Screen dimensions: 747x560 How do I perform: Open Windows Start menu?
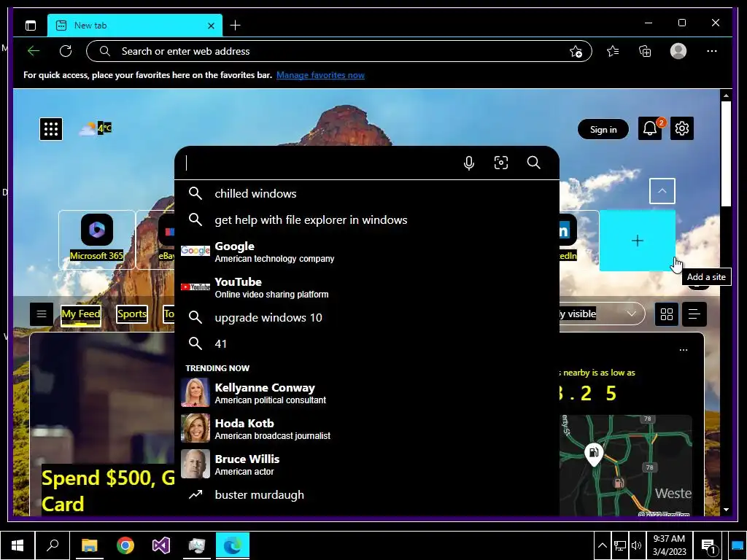tap(18, 545)
